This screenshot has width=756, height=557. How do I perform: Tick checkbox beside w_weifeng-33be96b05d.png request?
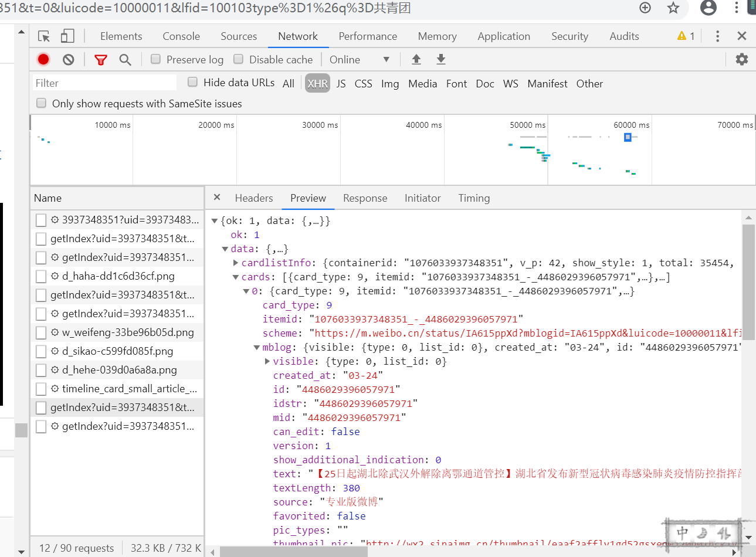click(41, 332)
